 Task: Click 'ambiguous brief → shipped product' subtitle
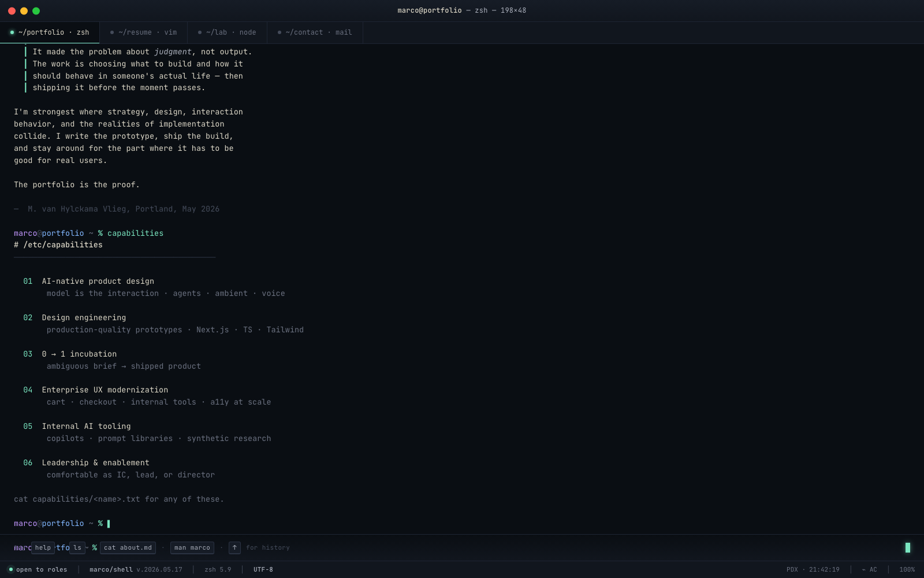tap(124, 366)
